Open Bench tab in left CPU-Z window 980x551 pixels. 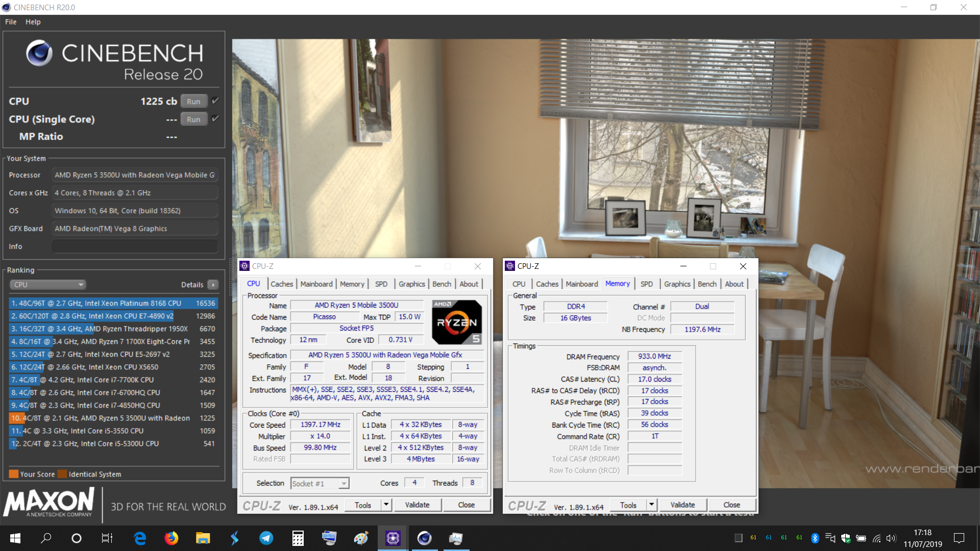pos(442,284)
